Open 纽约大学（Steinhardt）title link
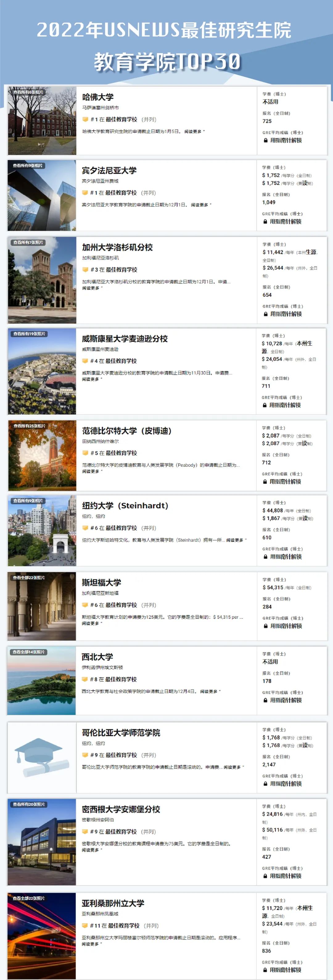This screenshot has width=333, height=980. pyautogui.click(x=125, y=506)
